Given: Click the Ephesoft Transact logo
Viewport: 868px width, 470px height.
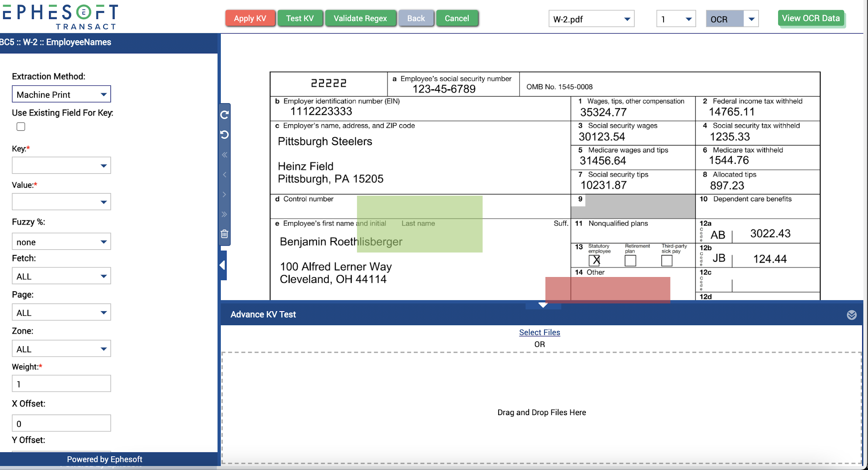Looking at the screenshot, I should pyautogui.click(x=60, y=17).
